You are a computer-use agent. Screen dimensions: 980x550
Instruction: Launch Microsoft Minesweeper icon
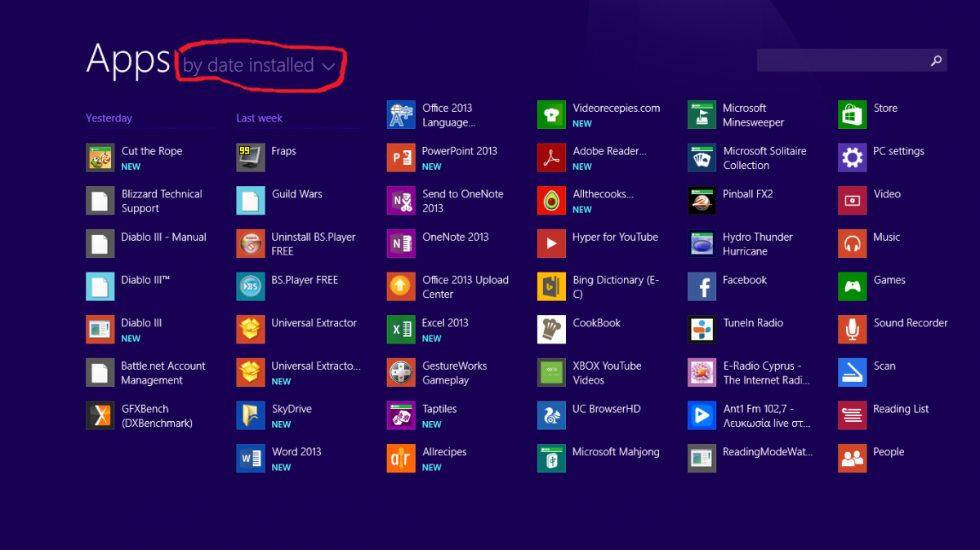point(702,115)
